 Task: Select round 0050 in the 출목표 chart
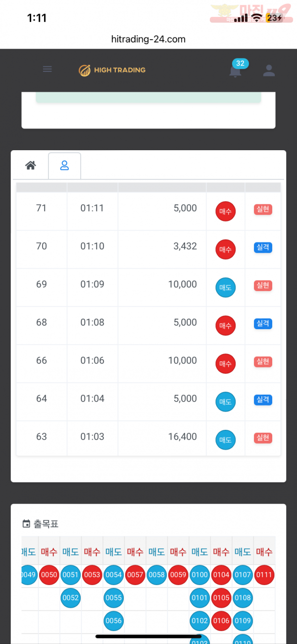click(x=49, y=575)
